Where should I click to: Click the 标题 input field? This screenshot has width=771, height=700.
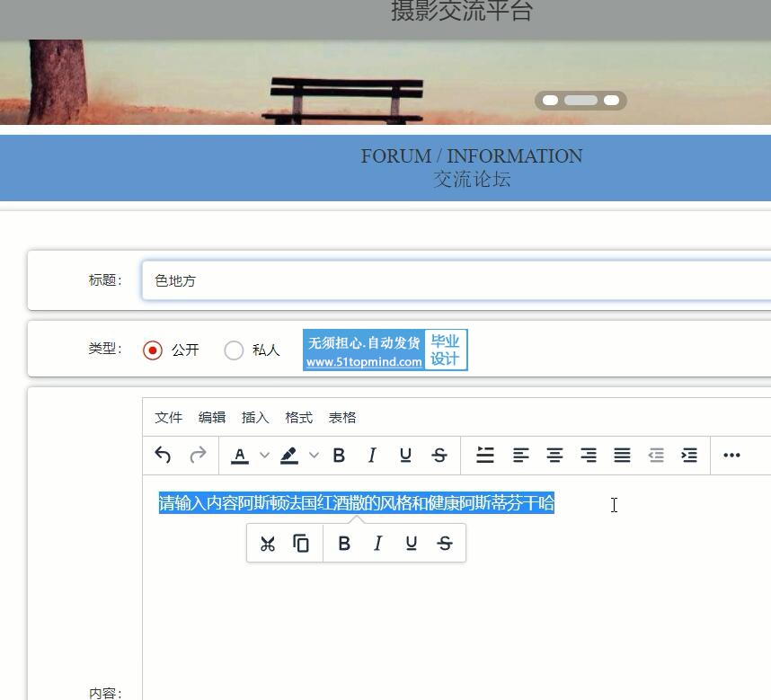coord(456,280)
